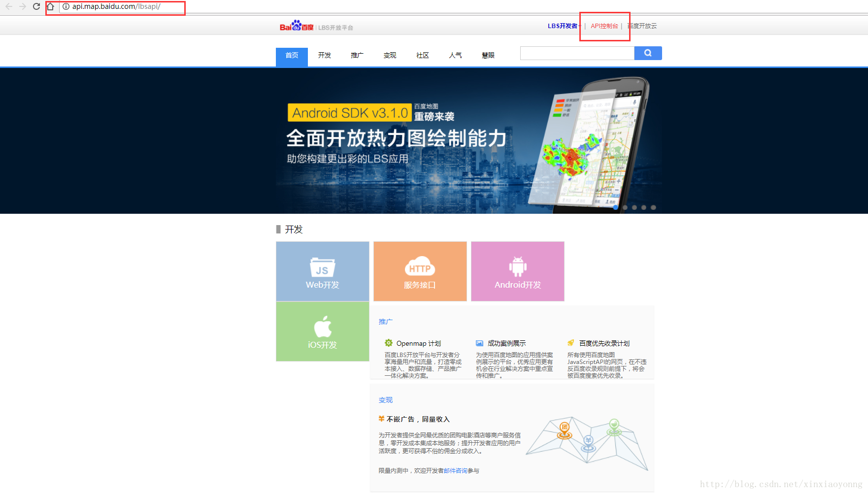Screen dimensions: 868x494
Task: Click the browser back arrow
Action: tap(8, 6)
